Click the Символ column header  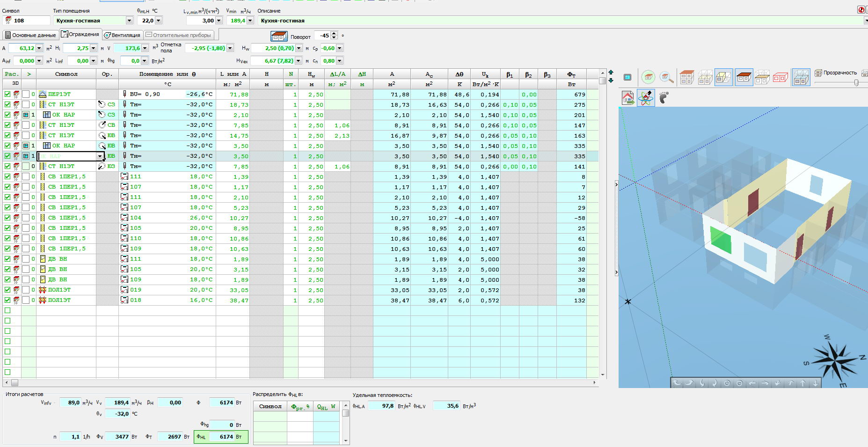[x=66, y=74]
